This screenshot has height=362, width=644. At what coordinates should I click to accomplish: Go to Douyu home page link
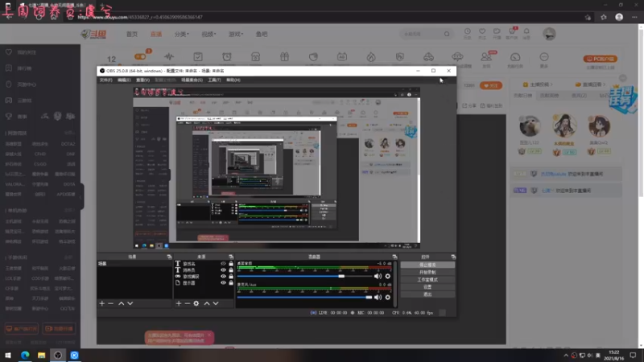pyautogui.click(x=132, y=34)
